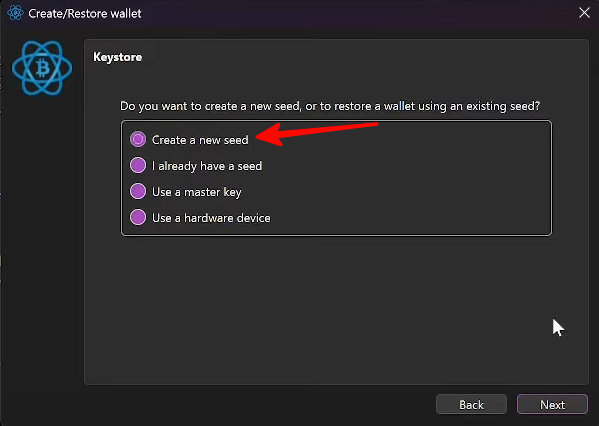
Task: Close the Create/Restore wallet dialog
Action: pyautogui.click(x=584, y=13)
